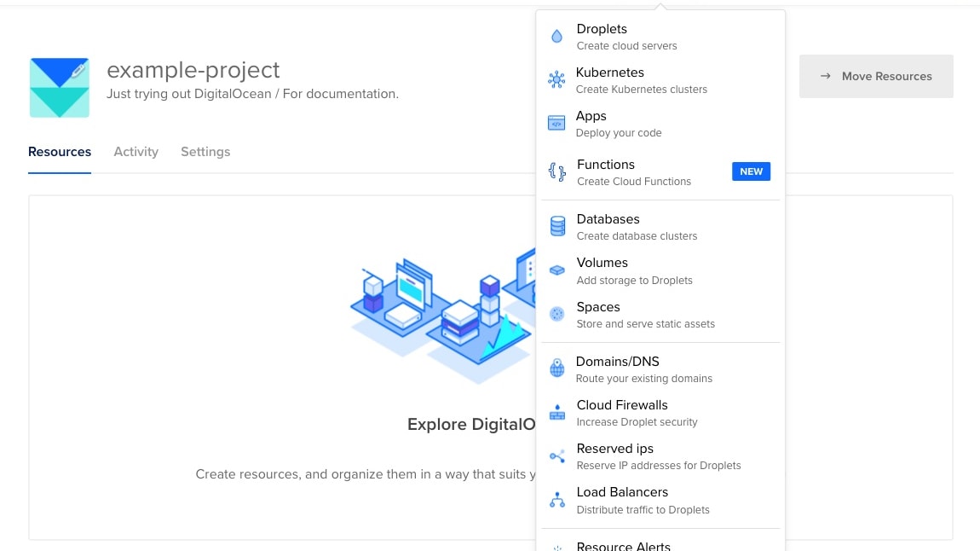
Task: Select the Resource Alerts icon
Action: coord(557,545)
